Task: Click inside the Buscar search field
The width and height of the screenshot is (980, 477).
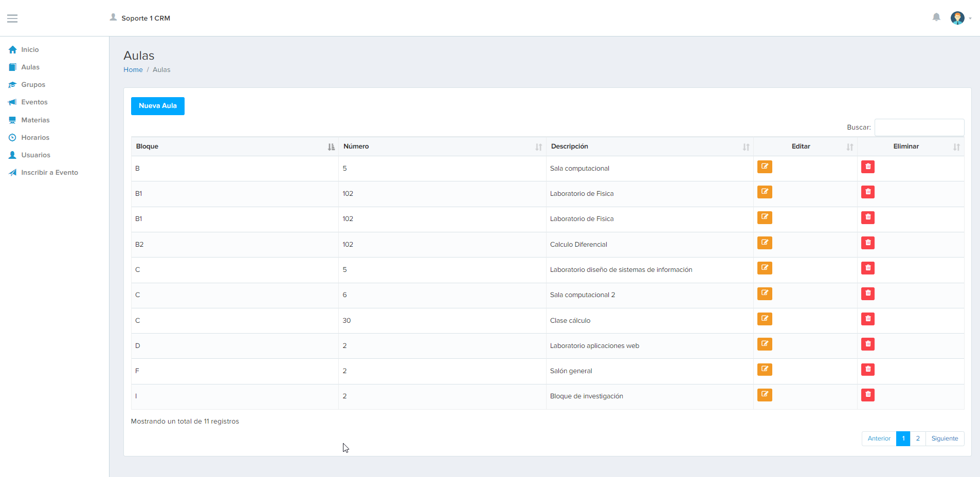Action: tap(918, 127)
